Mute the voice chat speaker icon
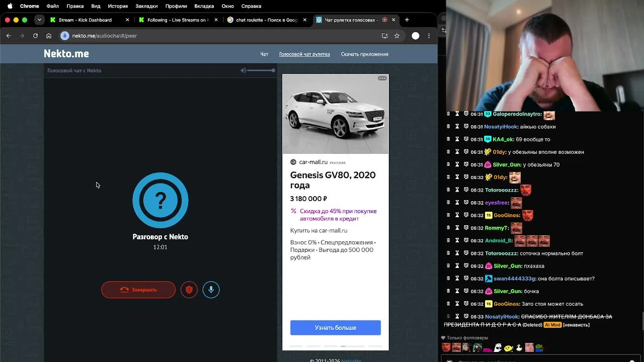The width and height of the screenshot is (644, 362). pos(244,70)
